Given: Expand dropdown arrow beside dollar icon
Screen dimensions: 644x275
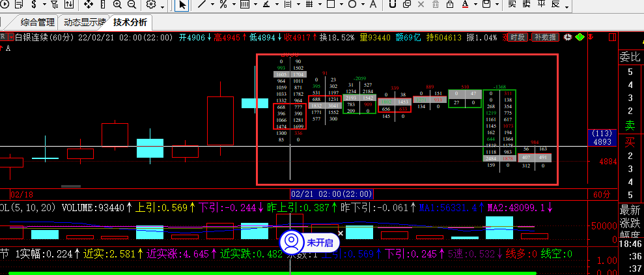Looking at the screenshot, I should point(44,5).
